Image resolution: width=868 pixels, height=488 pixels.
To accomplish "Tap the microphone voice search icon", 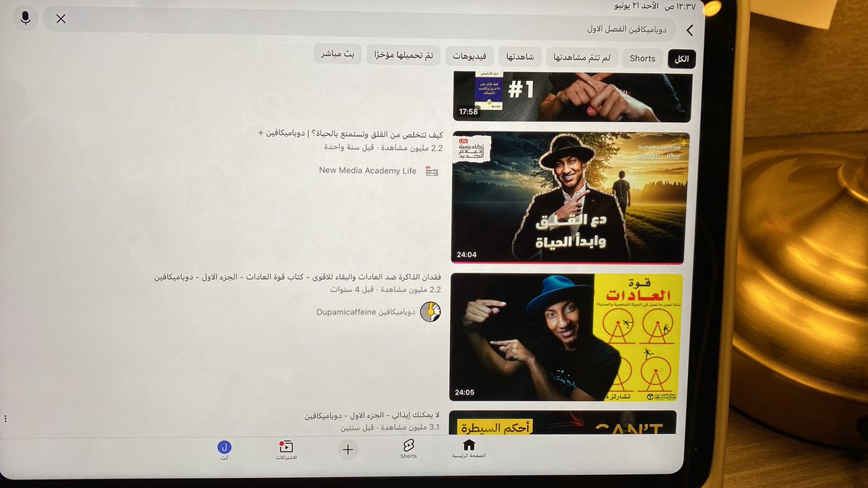I will tap(26, 18).
